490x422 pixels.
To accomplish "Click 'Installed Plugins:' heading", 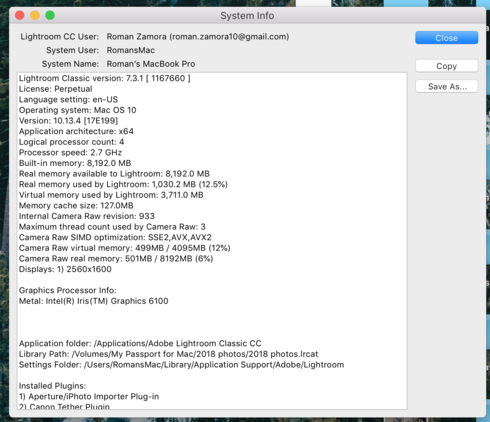I will pos(52,386).
